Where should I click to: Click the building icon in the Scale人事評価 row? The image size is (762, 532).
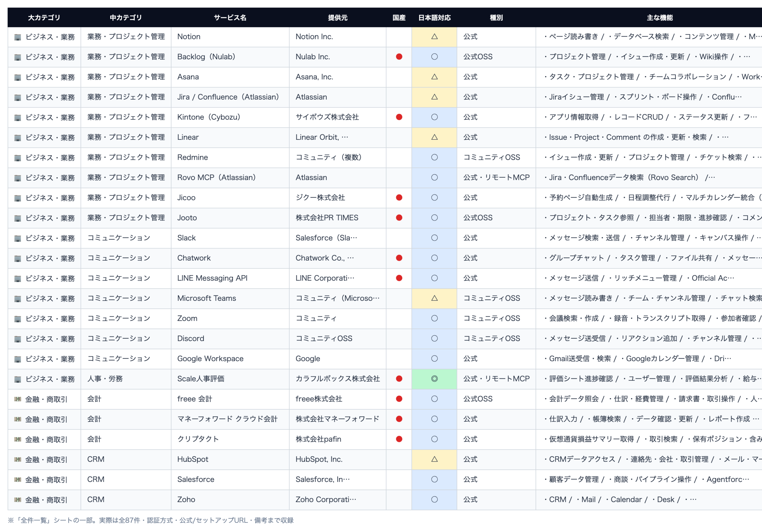coord(18,379)
